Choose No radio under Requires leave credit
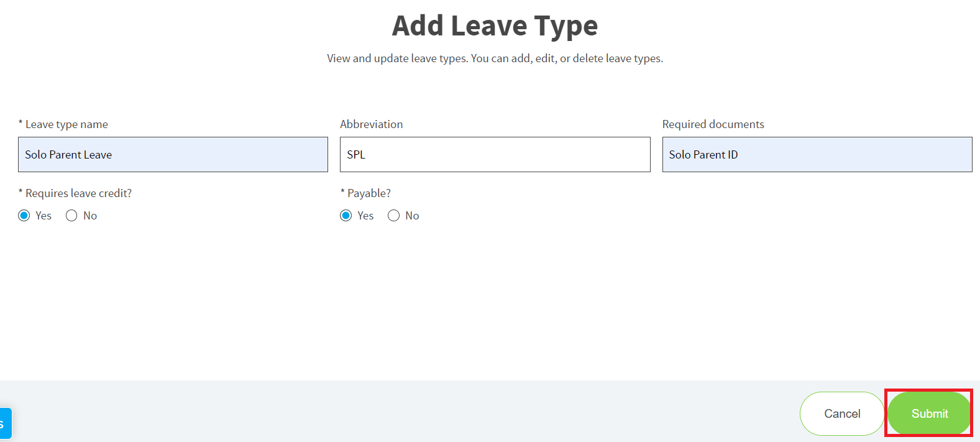 pyautogui.click(x=71, y=216)
